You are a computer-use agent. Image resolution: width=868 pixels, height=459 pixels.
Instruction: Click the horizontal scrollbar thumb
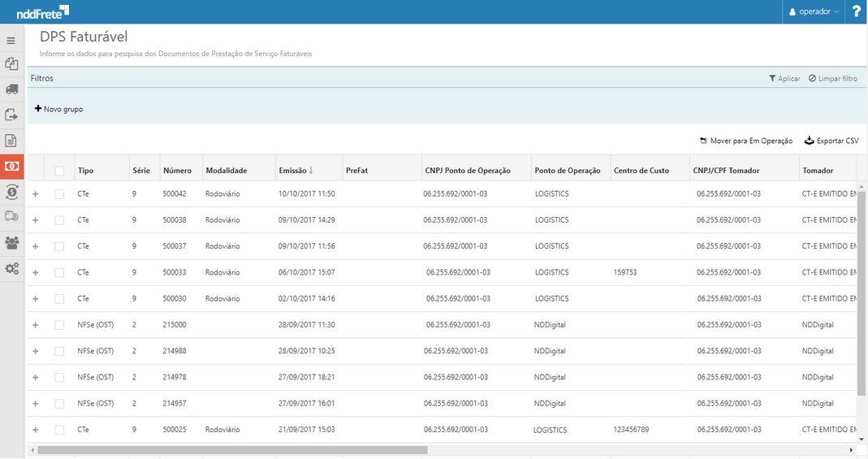231,450
